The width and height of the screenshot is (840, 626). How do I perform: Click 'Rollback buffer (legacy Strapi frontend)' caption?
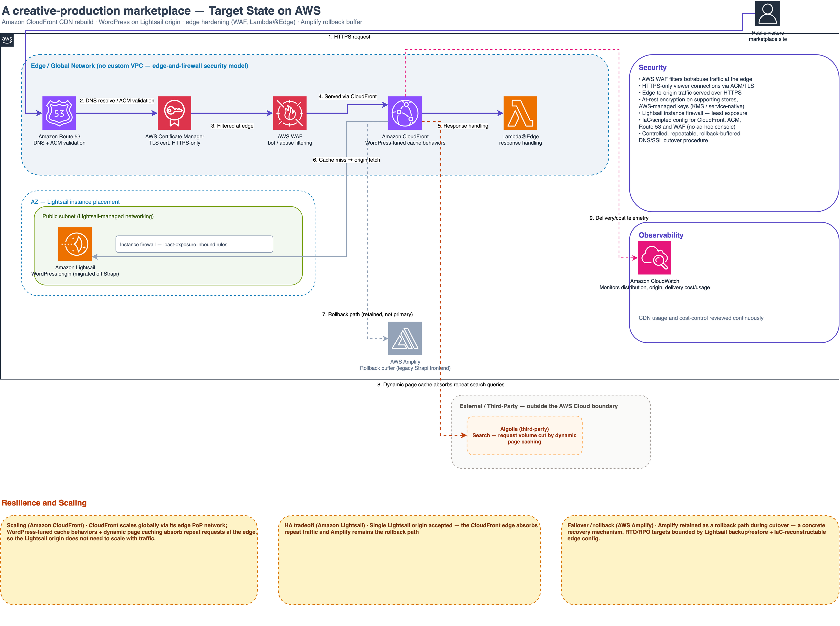tap(405, 368)
